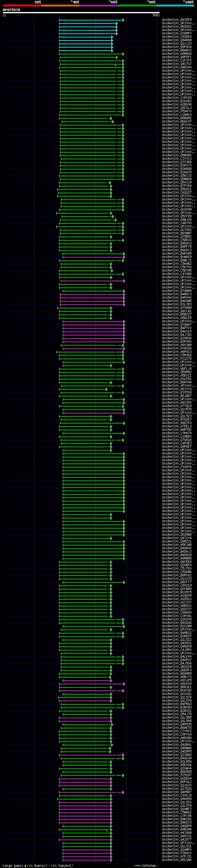Click the green ~80% identity legend segment
Screen dimensions: 197x868
[x=137, y=6]
